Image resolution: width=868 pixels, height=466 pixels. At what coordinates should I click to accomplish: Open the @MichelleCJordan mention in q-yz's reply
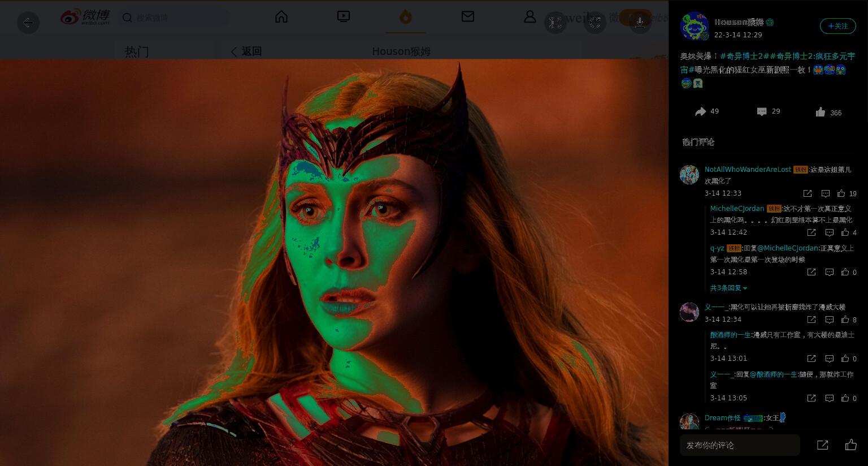[787, 248]
